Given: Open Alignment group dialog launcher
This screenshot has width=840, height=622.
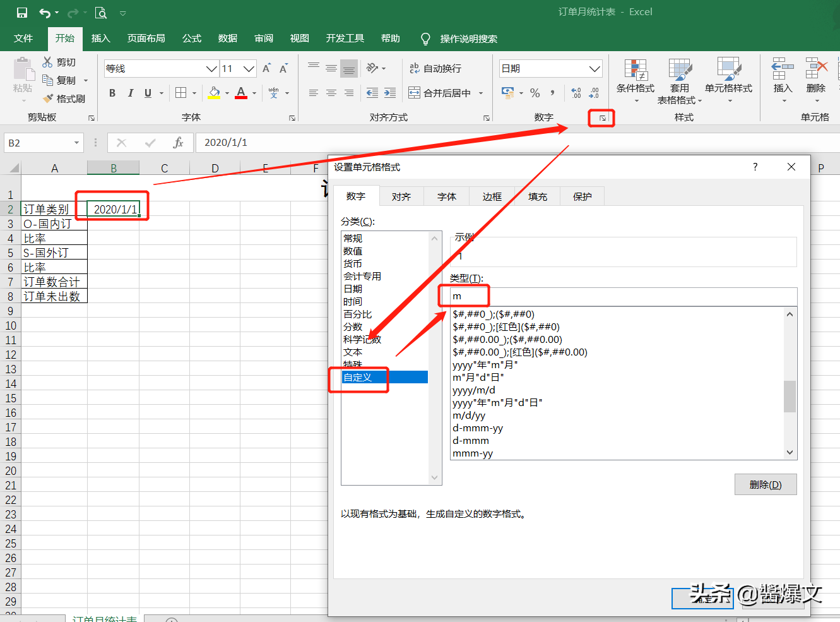Looking at the screenshot, I should [x=487, y=118].
